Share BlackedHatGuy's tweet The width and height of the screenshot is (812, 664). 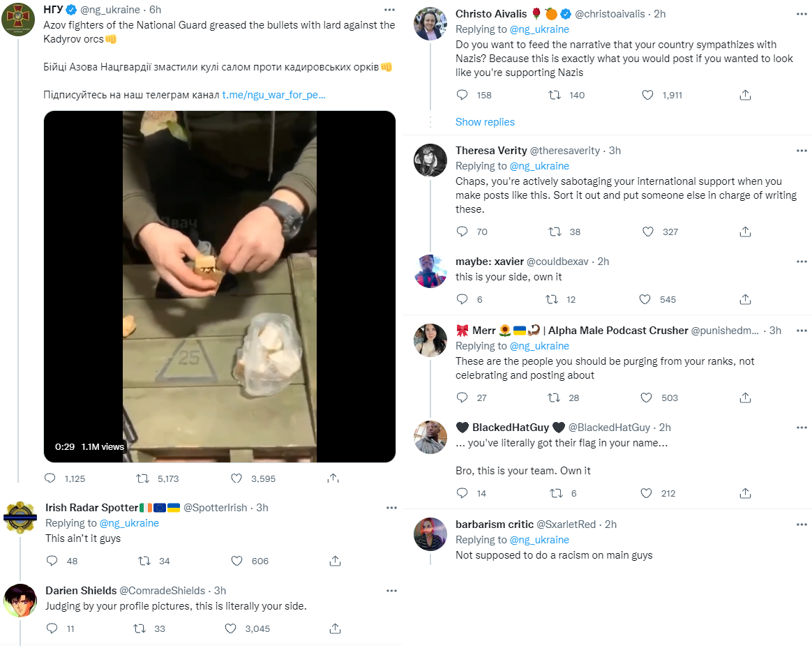745,494
